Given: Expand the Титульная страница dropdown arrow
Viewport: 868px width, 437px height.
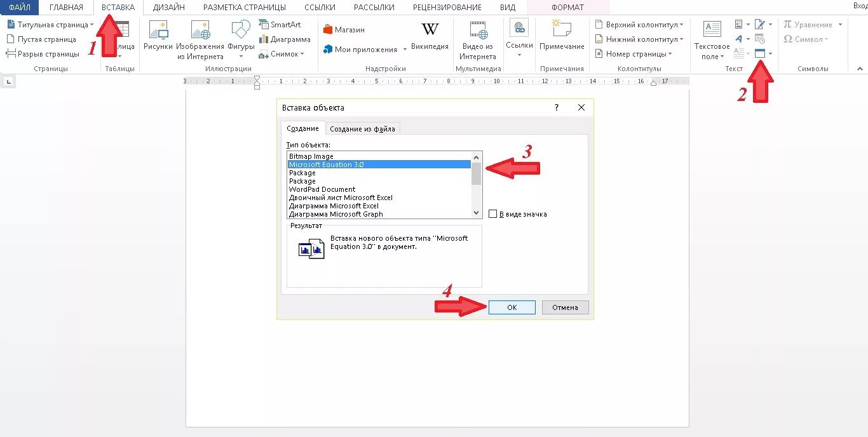Looking at the screenshot, I should (x=92, y=25).
